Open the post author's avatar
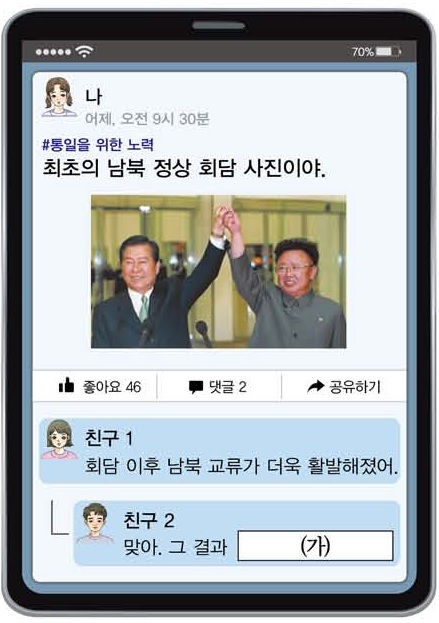Viewport: 439px width, 623px height. 59,97
